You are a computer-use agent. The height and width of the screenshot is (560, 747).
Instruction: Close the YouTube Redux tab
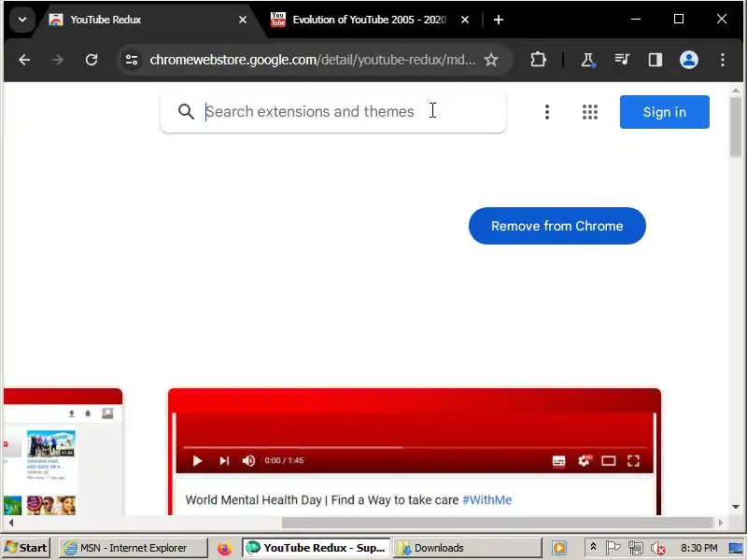(x=243, y=20)
